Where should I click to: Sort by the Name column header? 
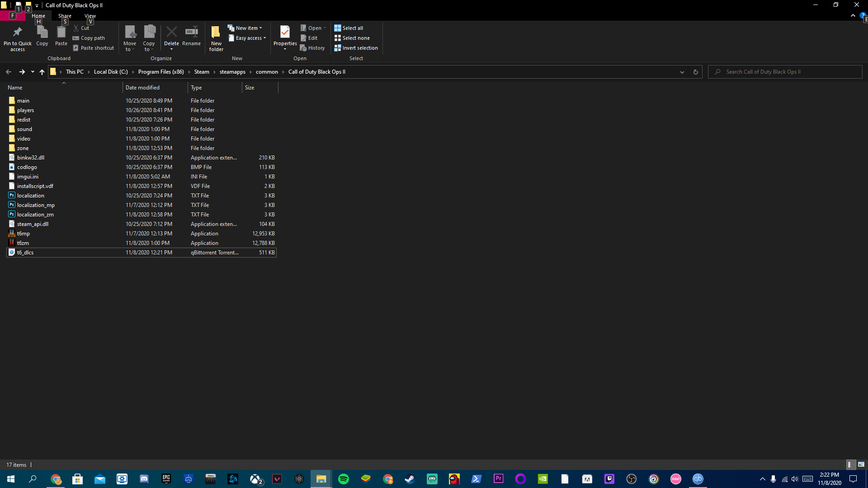(x=63, y=88)
